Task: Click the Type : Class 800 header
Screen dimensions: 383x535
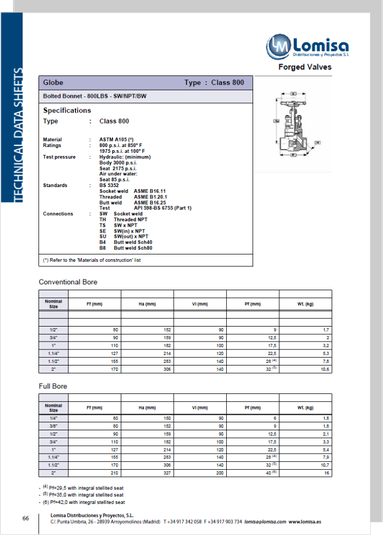Action: (214, 83)
